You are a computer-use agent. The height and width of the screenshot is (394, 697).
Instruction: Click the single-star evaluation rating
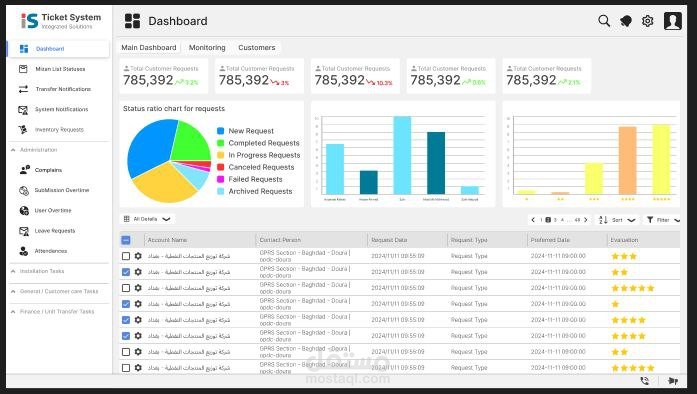pos(615,304)
